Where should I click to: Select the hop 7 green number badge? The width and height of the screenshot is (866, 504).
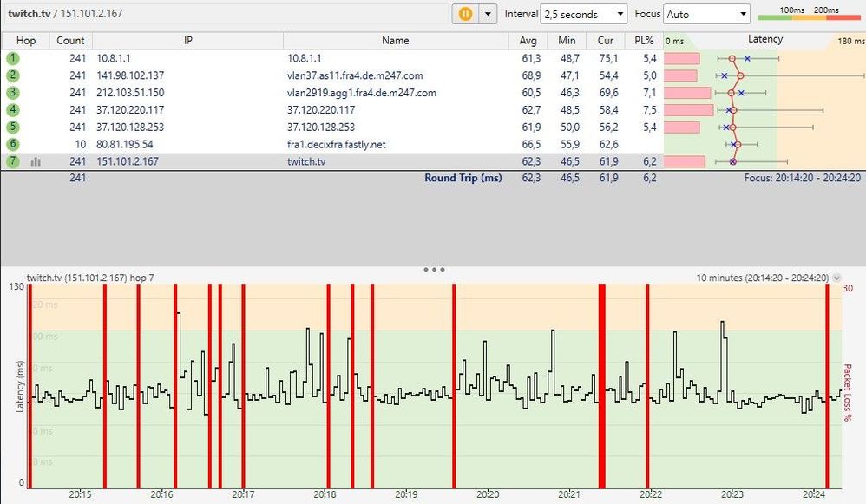point(12,161)
